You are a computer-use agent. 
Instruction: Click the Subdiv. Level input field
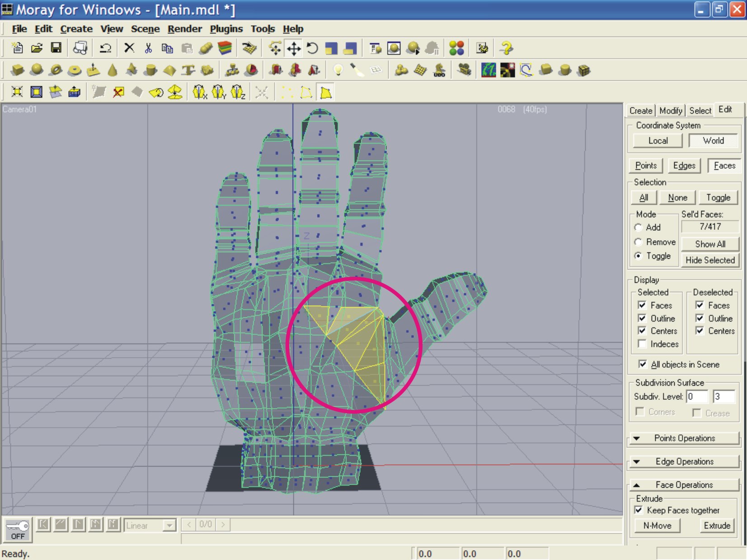tap(697, 397)
